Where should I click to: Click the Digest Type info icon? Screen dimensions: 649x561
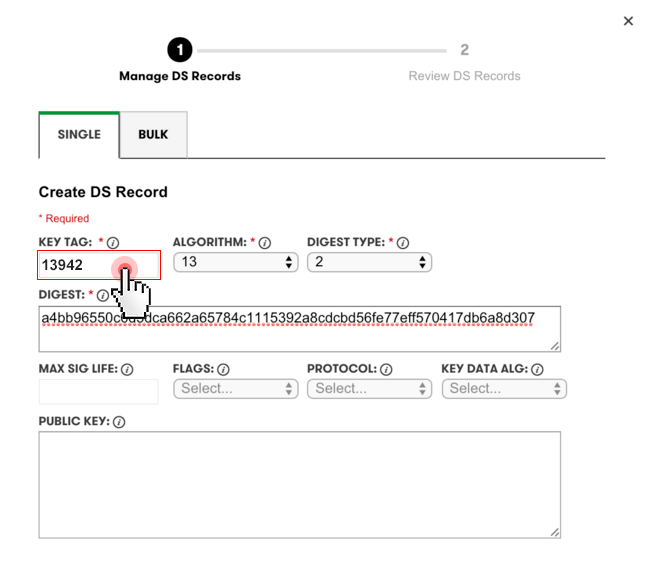point(403,243)
